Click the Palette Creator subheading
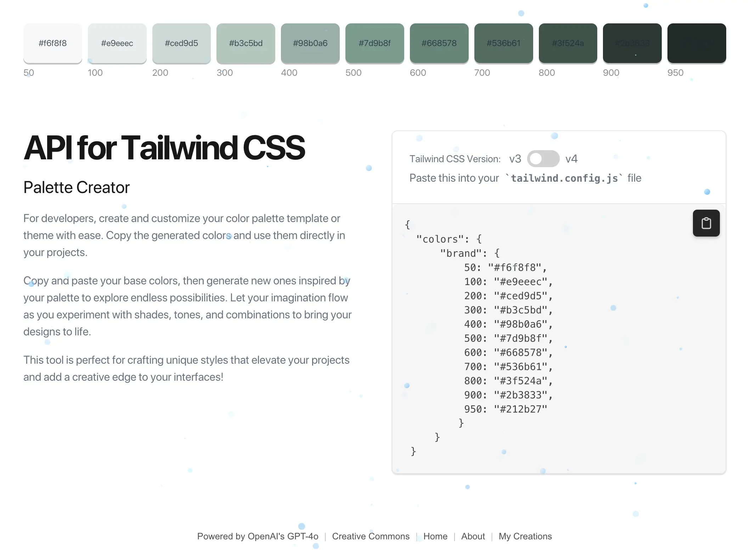This screenshot has height=556, width=756. (x=77, y=187)
